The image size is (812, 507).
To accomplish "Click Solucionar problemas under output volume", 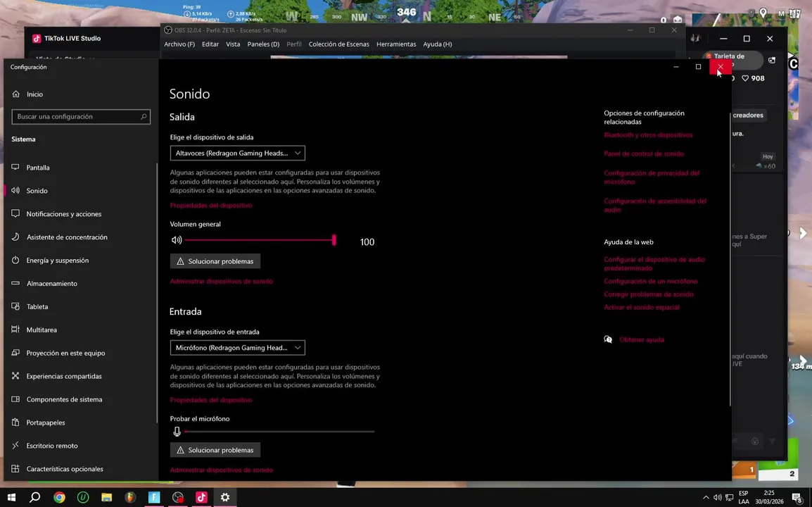I will click(215, 261).
